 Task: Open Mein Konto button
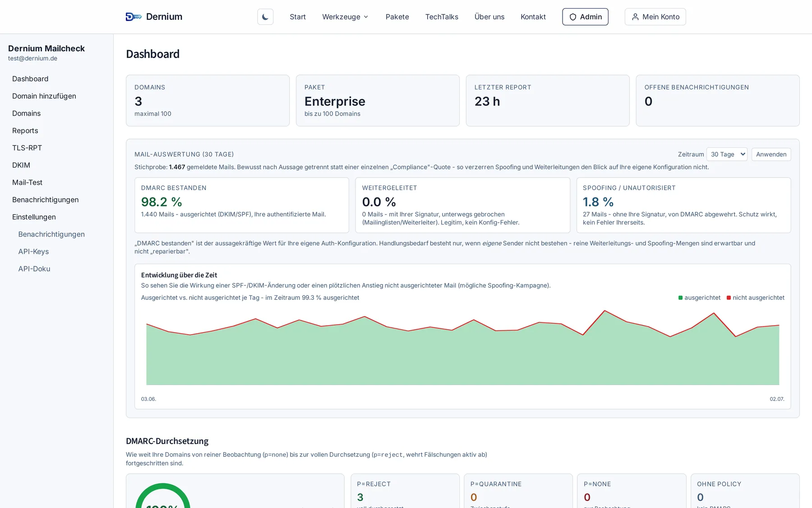655,17
